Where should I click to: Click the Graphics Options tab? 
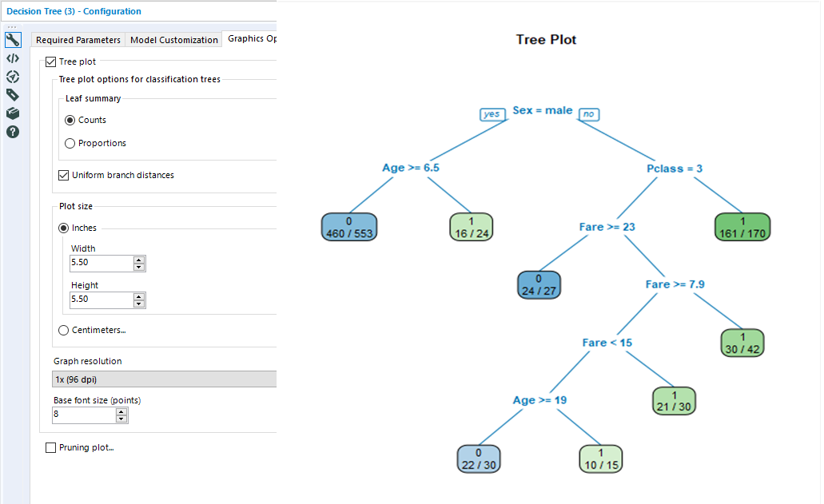[x=252, y=38]
